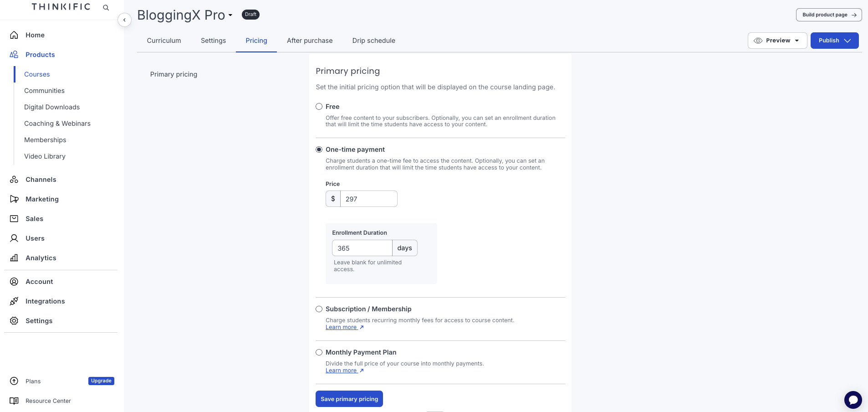Viewport: 868px width, 412px height.
Task: Expand the BloggingX Pro title dropdown
Action: (230, 15)
